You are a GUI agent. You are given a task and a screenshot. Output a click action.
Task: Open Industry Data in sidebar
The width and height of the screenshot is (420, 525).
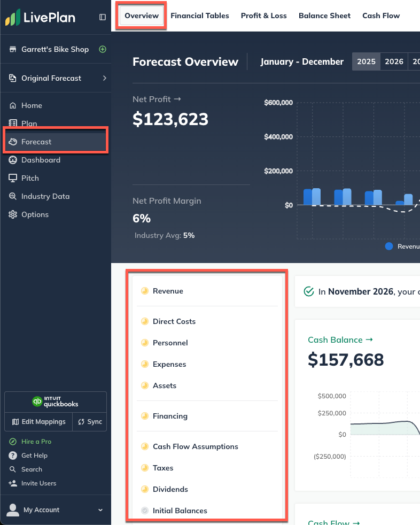click(x=45, y=196)
